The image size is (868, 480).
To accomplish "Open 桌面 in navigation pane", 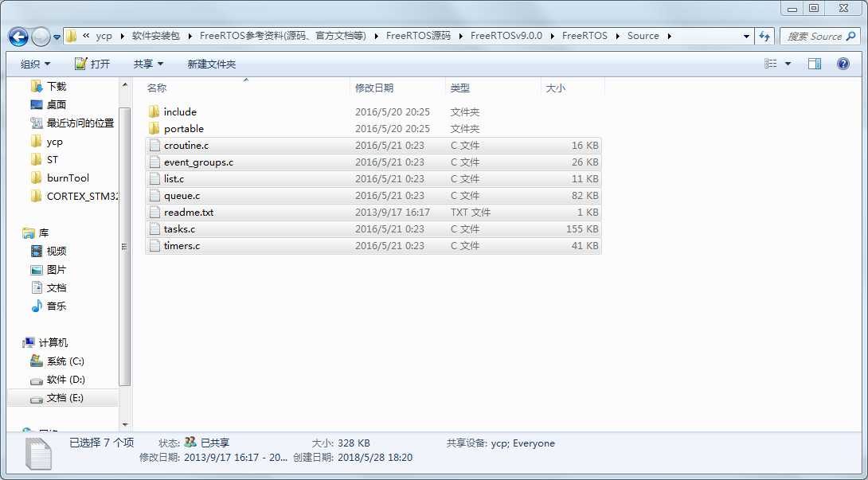I will click(56, 104).
